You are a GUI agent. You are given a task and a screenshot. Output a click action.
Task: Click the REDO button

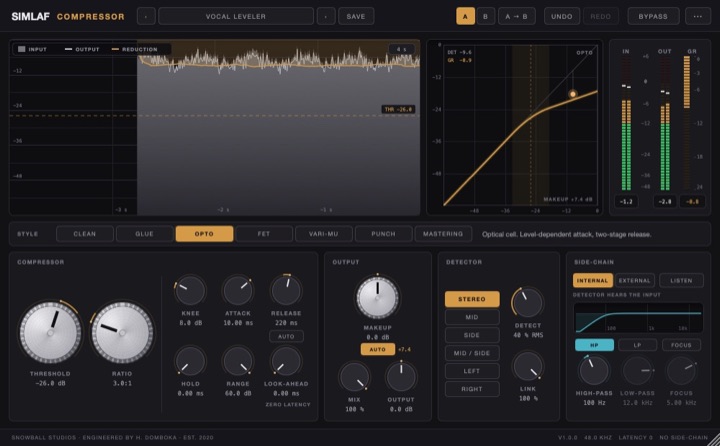point(601,17)
